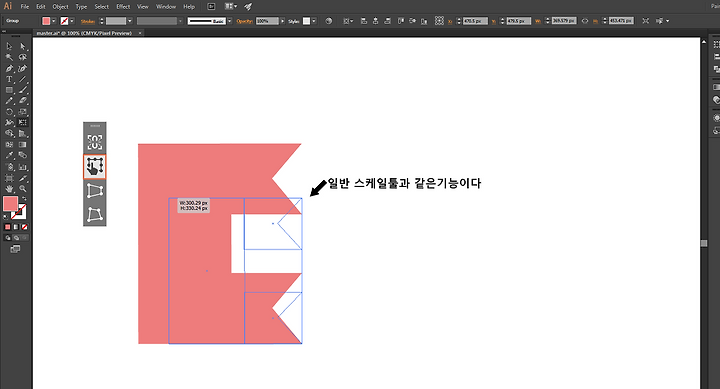The image size is (720, 389).
Task: Open the brush definition Basic dropdown
Action: coord(229,21)
